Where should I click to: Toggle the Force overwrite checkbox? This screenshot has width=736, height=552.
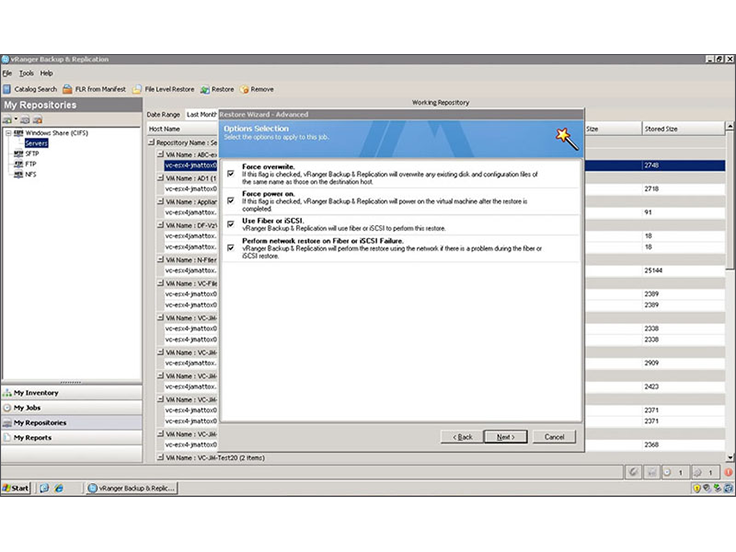click(230, 174)
